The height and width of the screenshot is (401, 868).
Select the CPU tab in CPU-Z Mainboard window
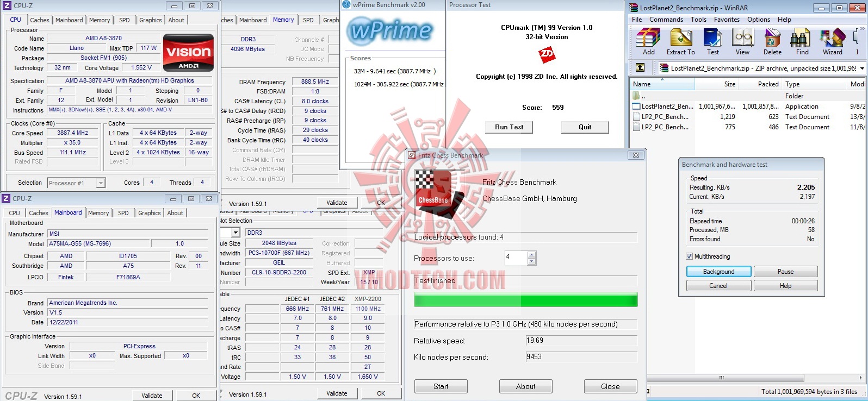tap(15, 213)
